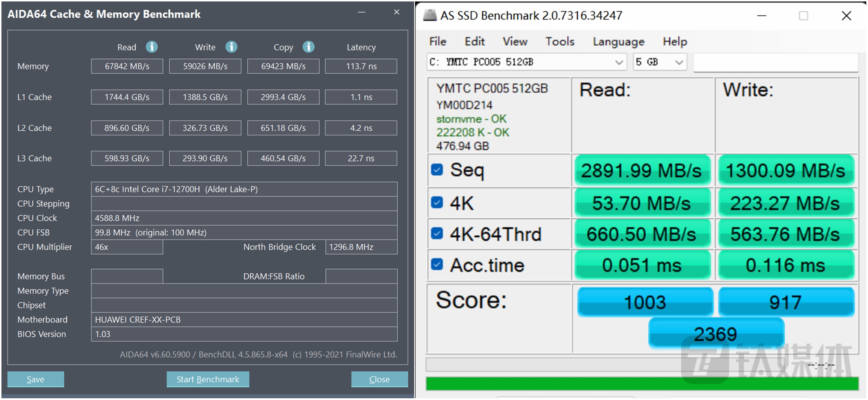Image resolution: width=868 pixels, height=400 pixels.
Task: Click the Copy info icon
Action: pyautogui.click(x=308, y=47)
